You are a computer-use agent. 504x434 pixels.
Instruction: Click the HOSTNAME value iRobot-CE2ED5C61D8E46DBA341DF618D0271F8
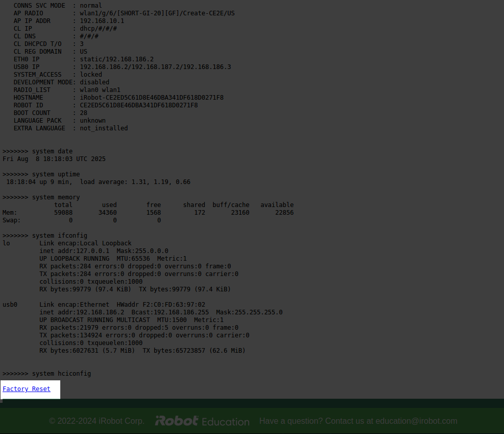pos(152,98)
